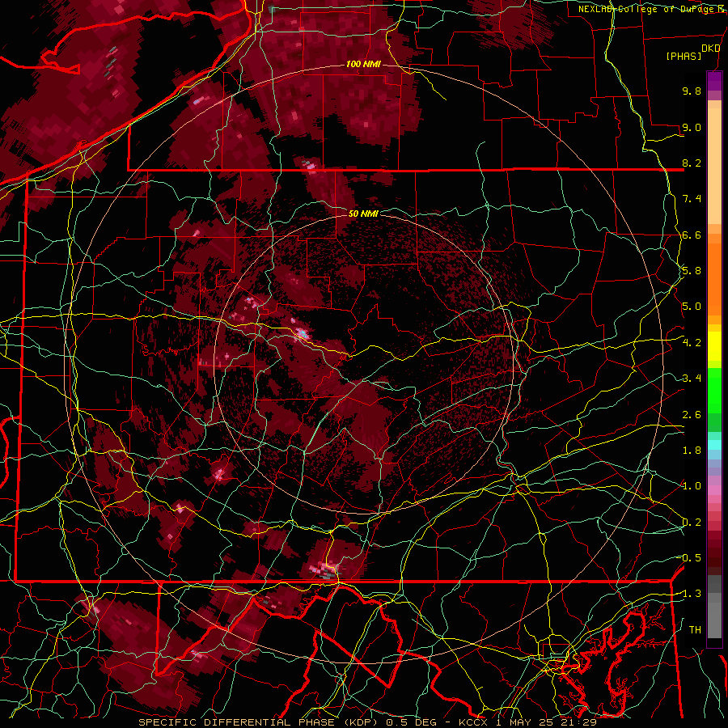Click the 0.2 value on the scale
The image size is (728, 728).
[x=692, y=523]
